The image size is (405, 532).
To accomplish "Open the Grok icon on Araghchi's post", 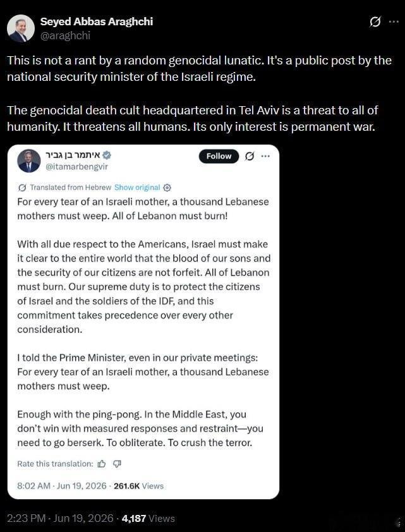I will [375, 22].
